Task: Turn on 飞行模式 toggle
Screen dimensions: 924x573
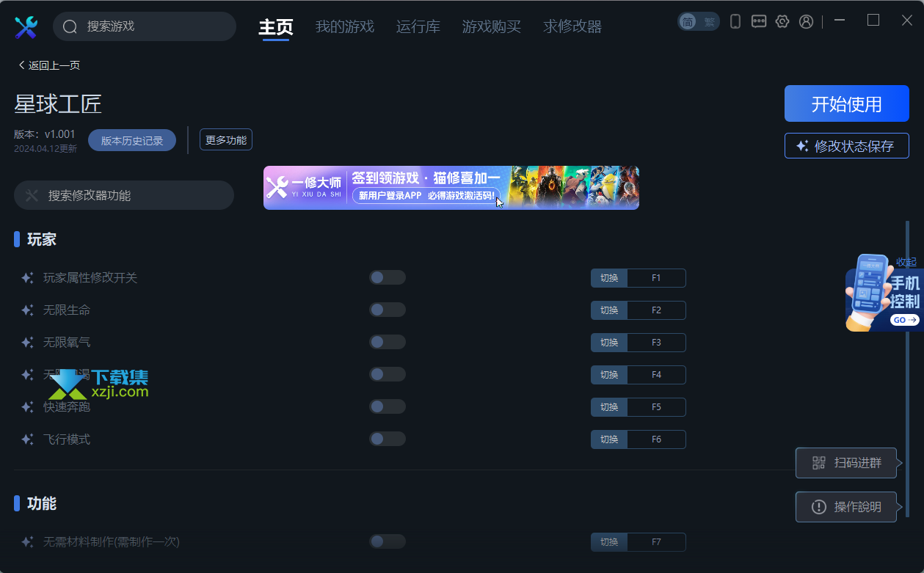Action: (388, 439)
